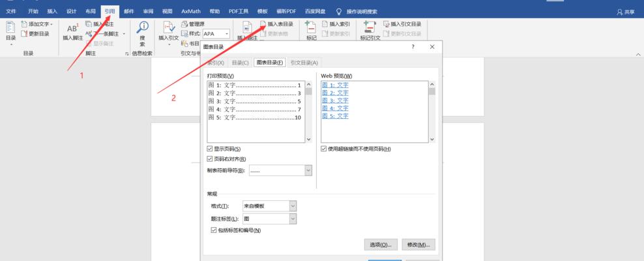Open 脚注 group dialog launcher
Screen dimensions: 644x261
point(127,54)
